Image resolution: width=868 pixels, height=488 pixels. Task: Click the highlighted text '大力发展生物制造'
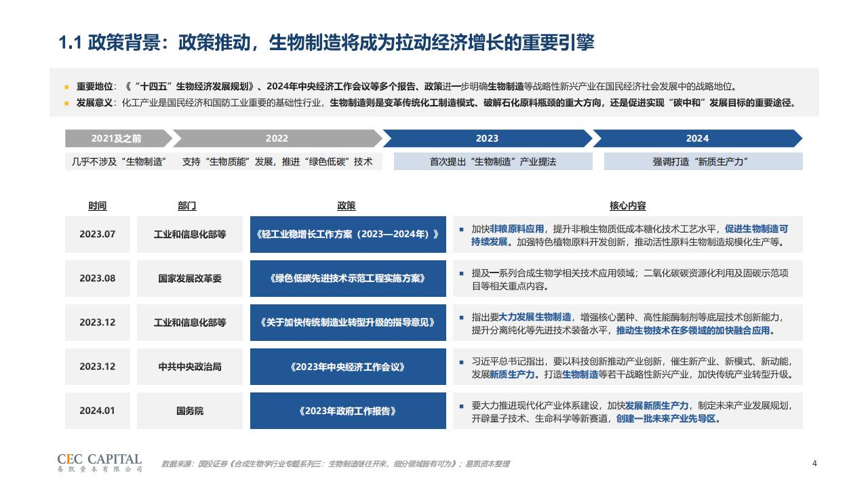point(535,317)
